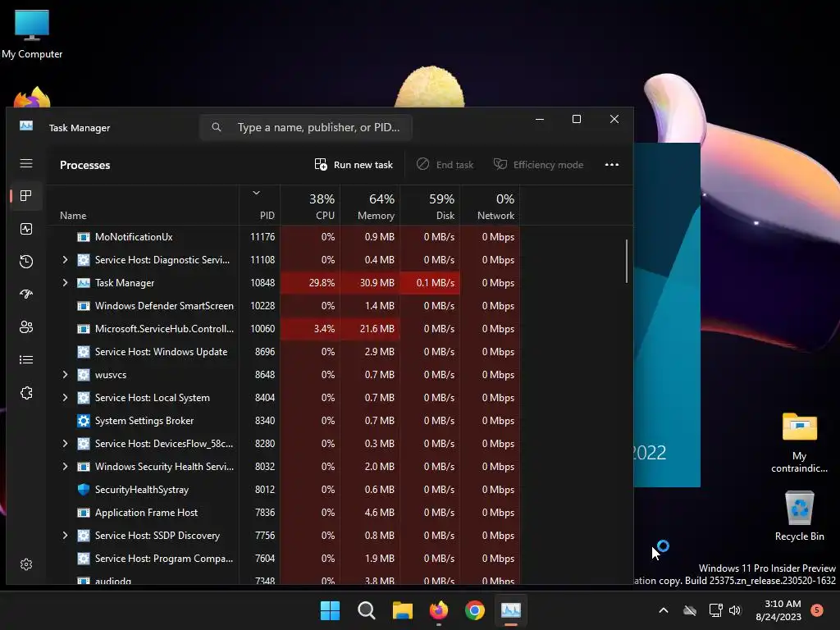Viewport: 840px width, 630px height.
Task: Expand Service Host: DevicesFlow_58c... row
Action: tap(65, 444)
